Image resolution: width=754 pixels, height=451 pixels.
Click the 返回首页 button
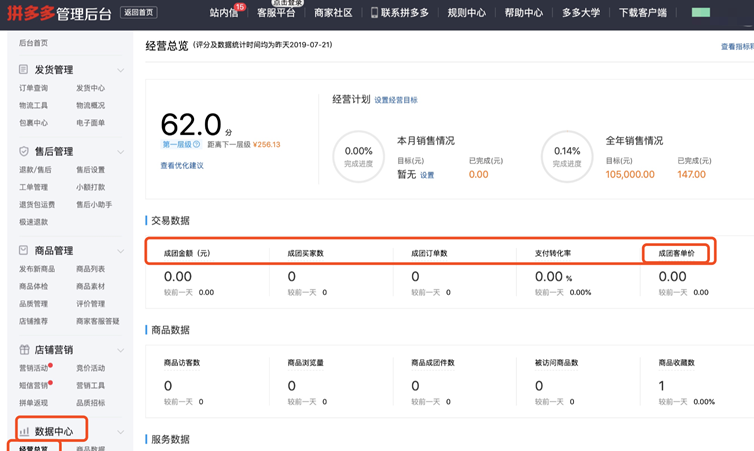click(x=138, y=13)
